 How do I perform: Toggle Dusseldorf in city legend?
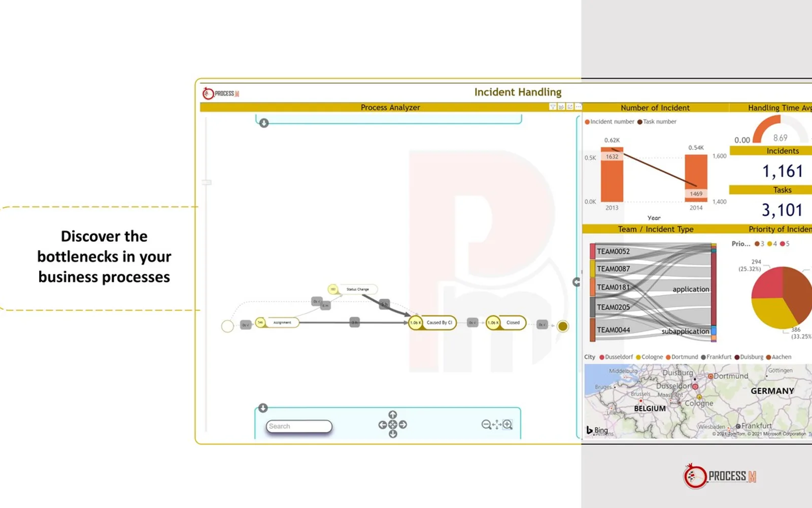coord(616,357)
